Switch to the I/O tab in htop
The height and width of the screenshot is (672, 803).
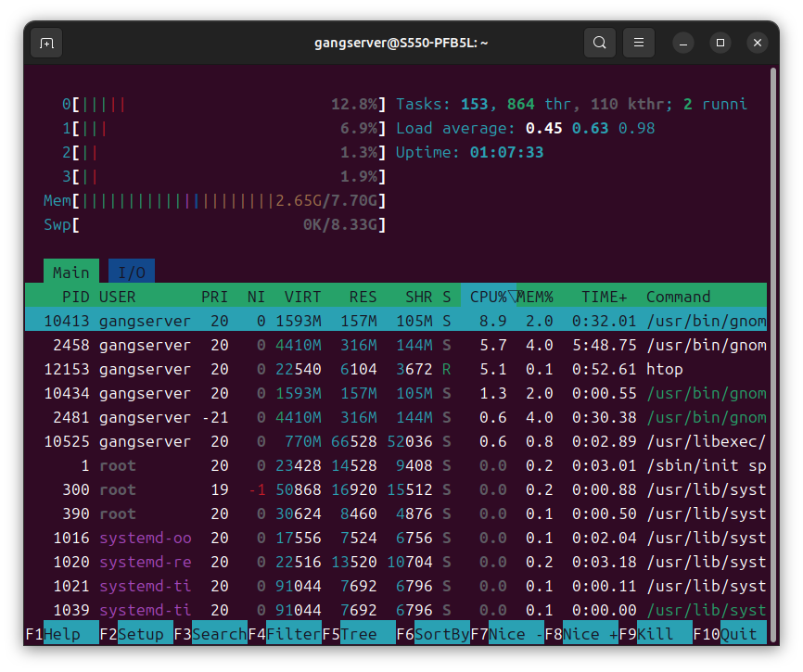click(x=132, y=273)
